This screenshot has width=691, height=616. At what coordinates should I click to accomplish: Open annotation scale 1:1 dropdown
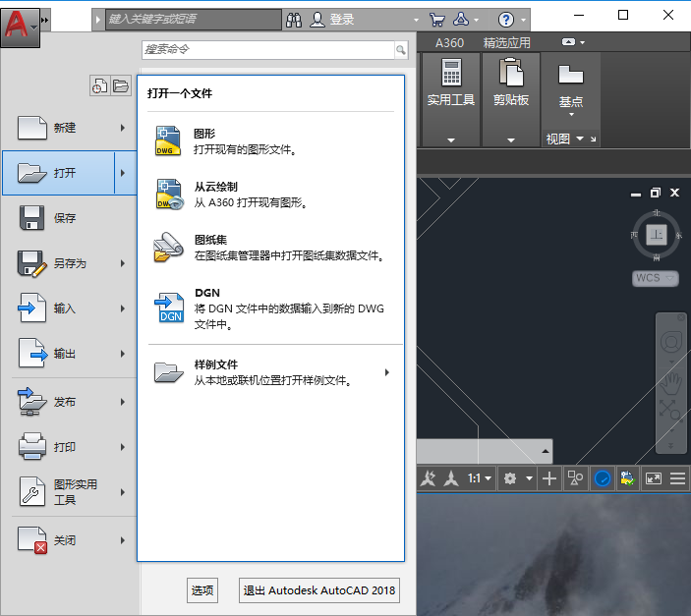click(x=480, y=478)
